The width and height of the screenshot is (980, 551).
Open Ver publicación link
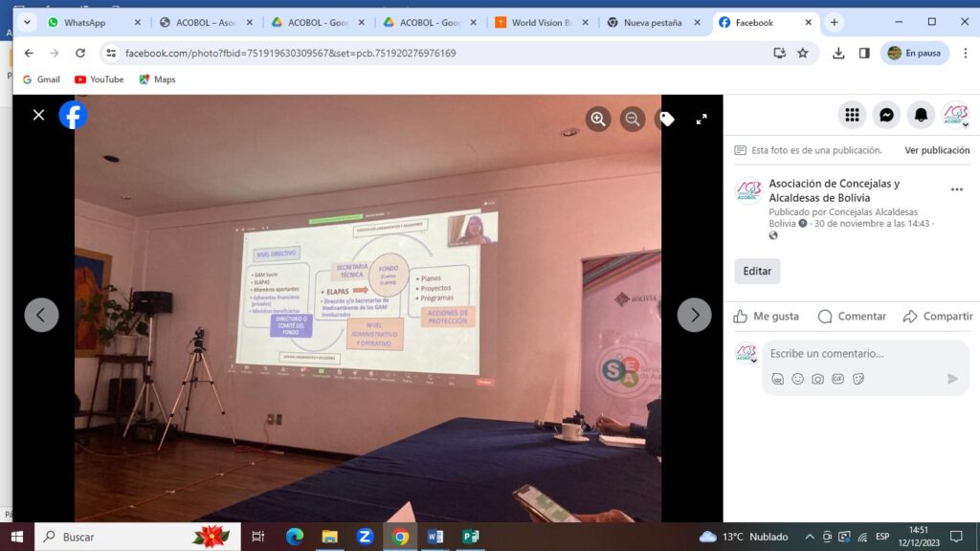point(937,150)
